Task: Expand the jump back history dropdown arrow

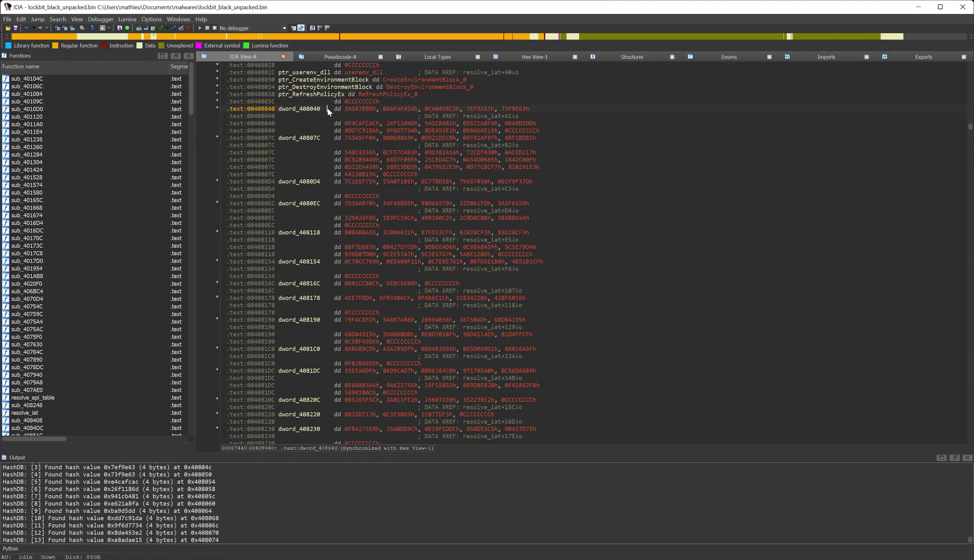Action: pyautogui.click(x=34, y=28)
